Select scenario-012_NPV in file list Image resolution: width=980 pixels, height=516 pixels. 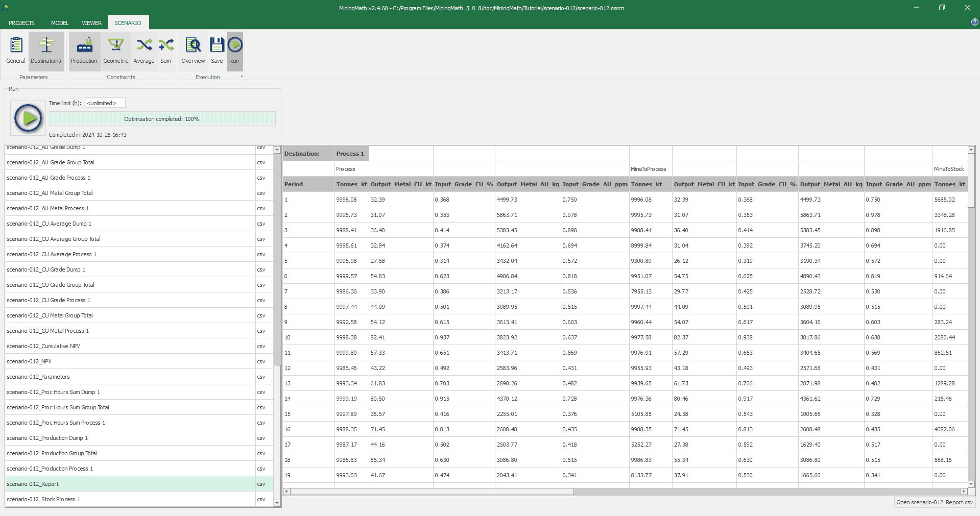[29, 361]
